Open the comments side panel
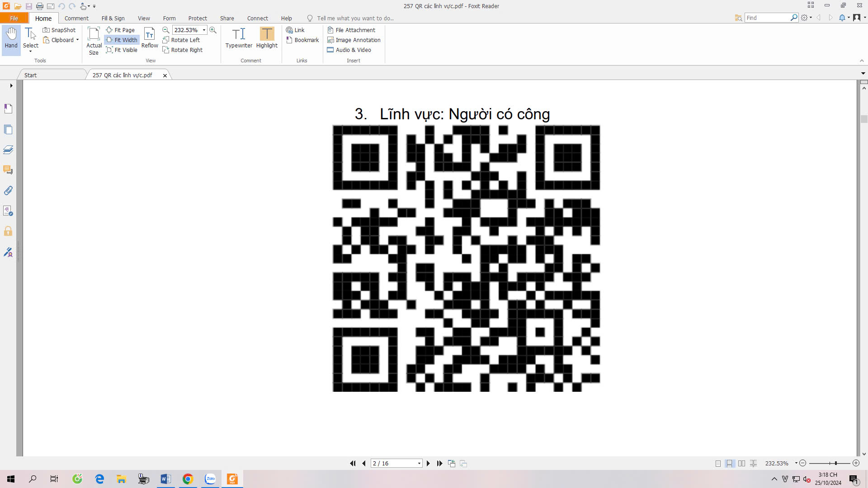868x488 pixels. (x=8, y=170)
